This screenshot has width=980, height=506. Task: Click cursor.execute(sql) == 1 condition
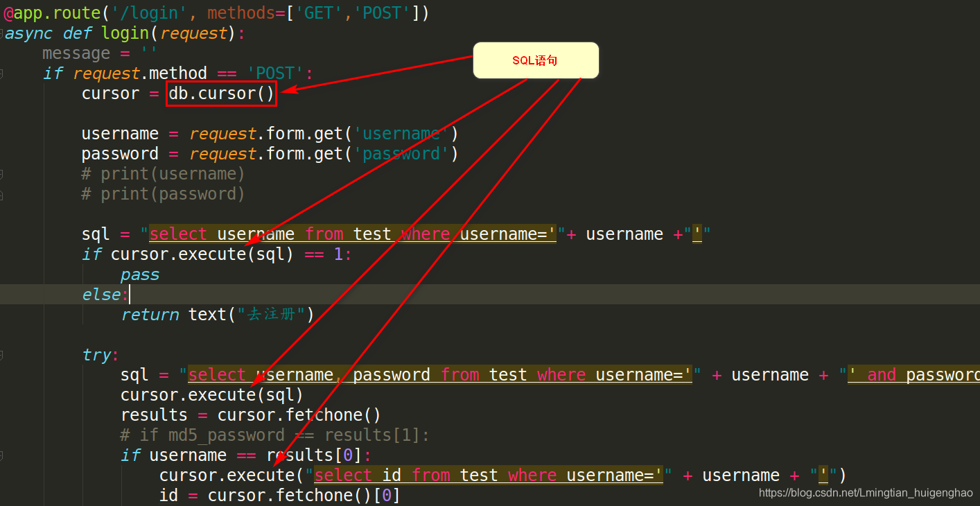tap(227, 254)
